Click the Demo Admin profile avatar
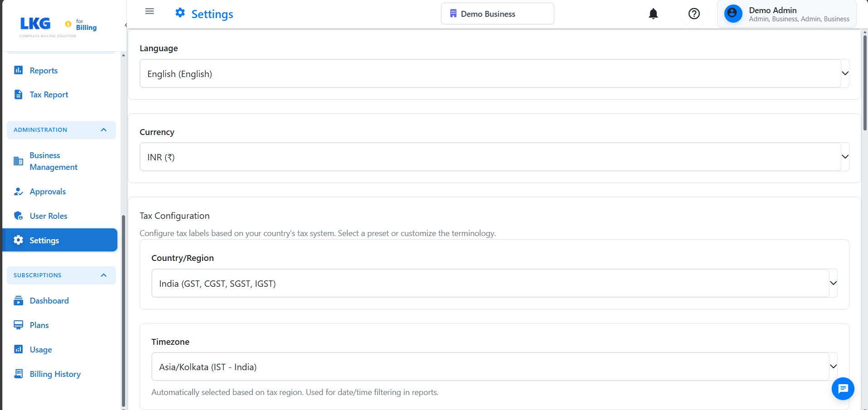Screen dimensions: 868x410 [733, 14]
